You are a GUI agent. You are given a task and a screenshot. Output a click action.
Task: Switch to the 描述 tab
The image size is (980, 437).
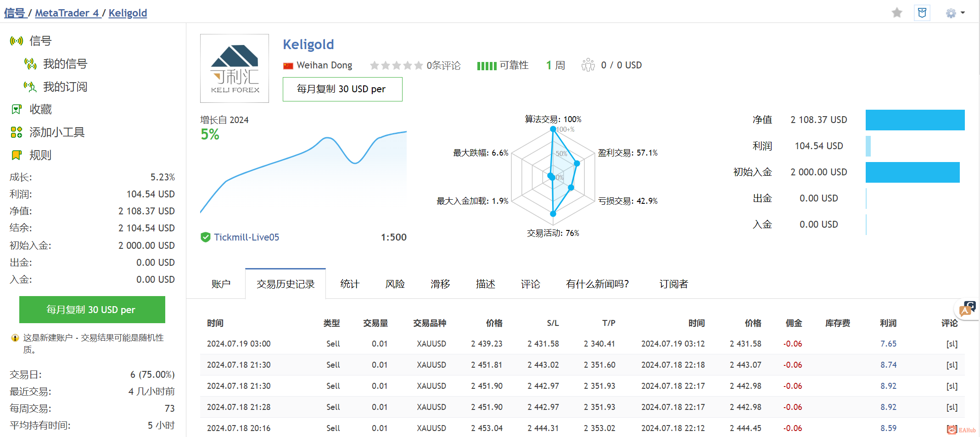[486, 284]
